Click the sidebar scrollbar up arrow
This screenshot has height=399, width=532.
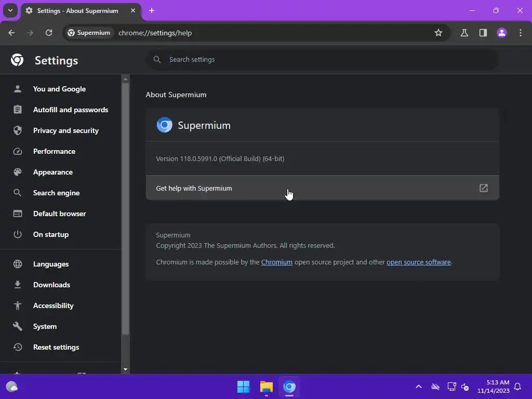[126, 79]
